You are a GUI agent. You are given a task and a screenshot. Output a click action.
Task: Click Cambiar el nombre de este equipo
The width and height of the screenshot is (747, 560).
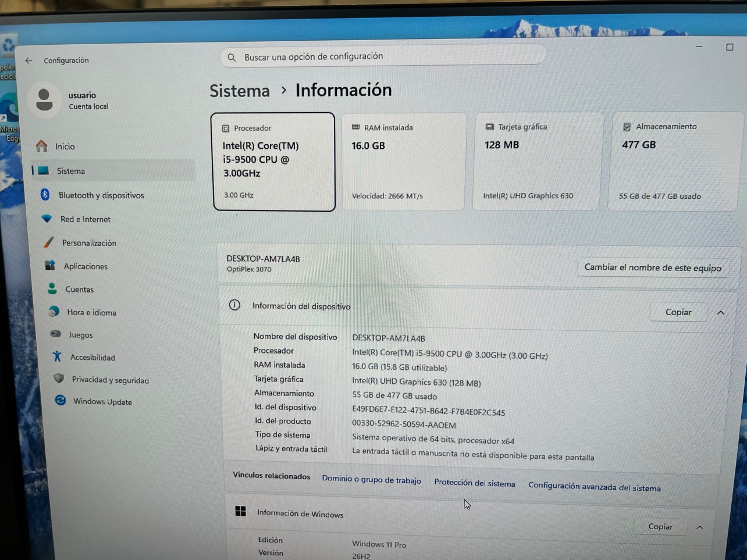pos(653,267)
